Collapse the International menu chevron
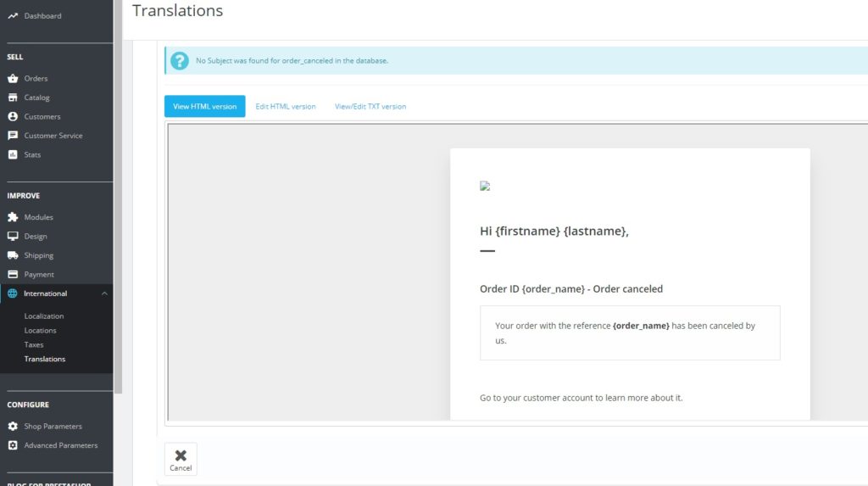Viewport: 868px width, 486px height. tap(104, 293)
